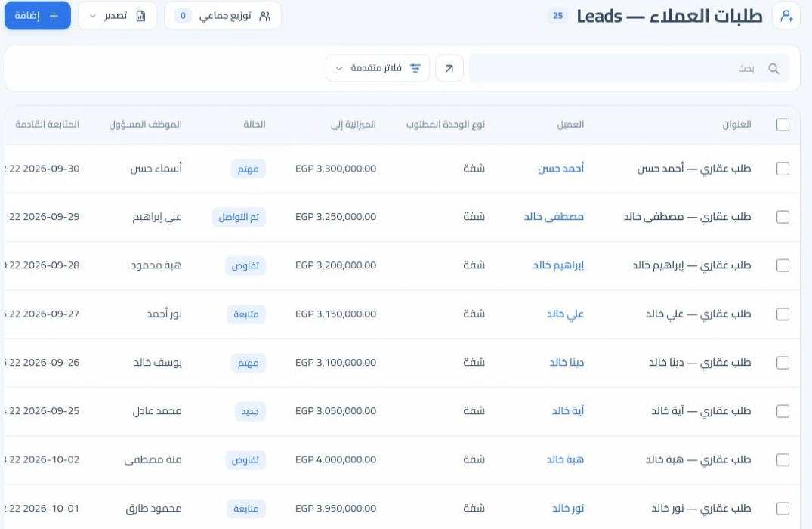Click the تفاوض badge in إبراهيم خالد row
Screen dimensions: 812x529
(x=245, y=266)
